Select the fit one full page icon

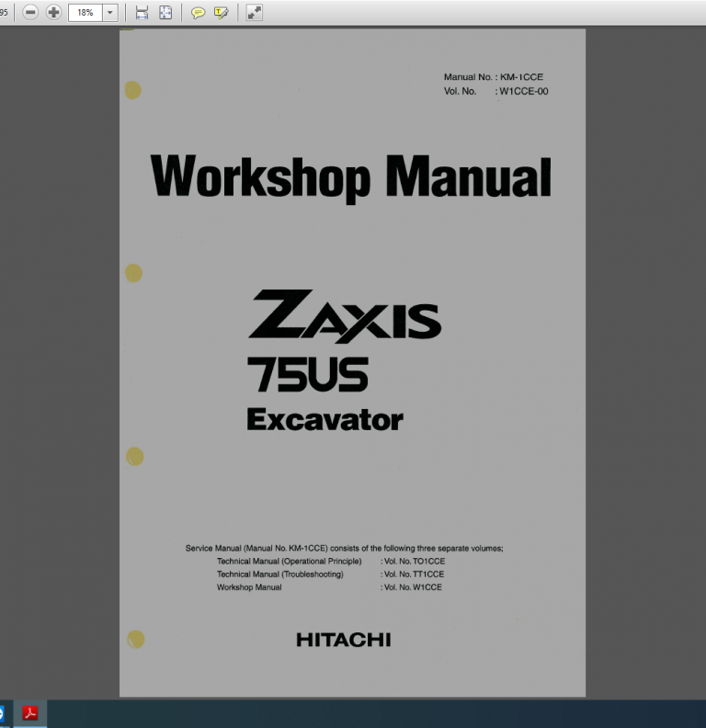pos(165,13)
